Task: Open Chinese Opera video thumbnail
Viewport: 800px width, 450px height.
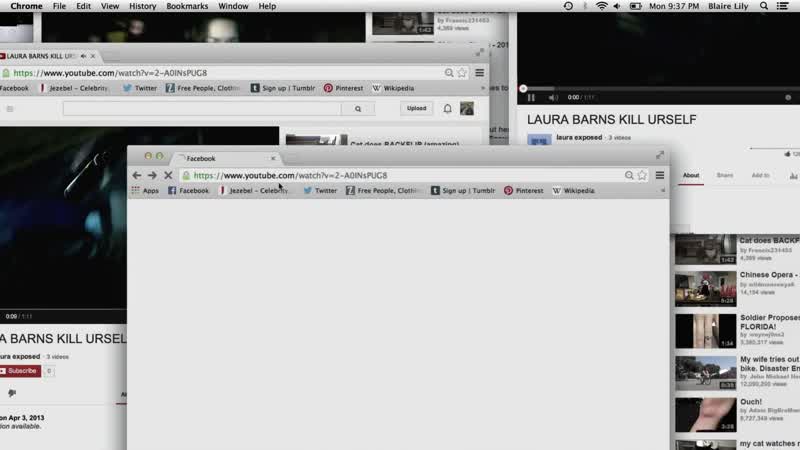Action: (706, 289)
